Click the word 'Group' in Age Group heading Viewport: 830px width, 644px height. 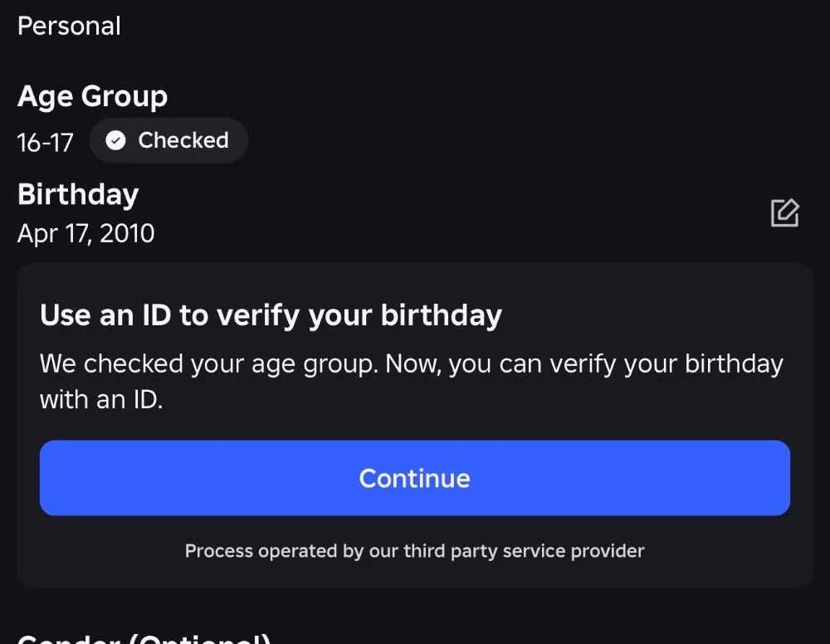124,97
